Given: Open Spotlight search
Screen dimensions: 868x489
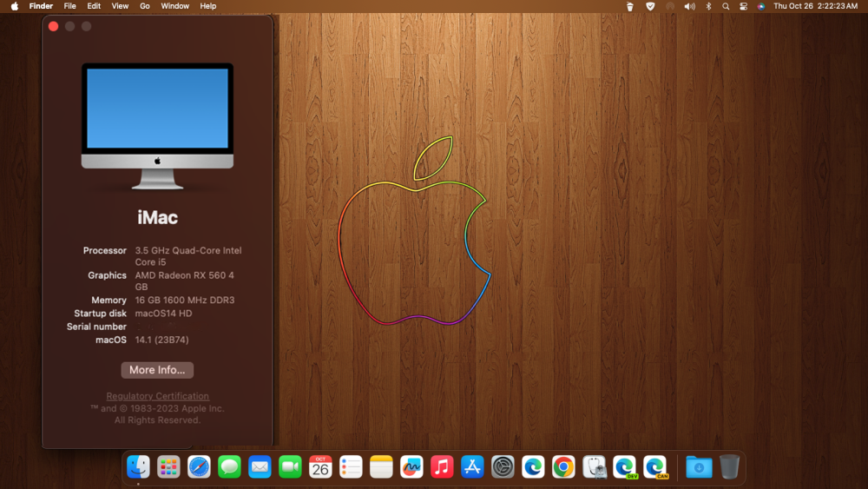Looking at the screenshot, I should click(726, 6).
